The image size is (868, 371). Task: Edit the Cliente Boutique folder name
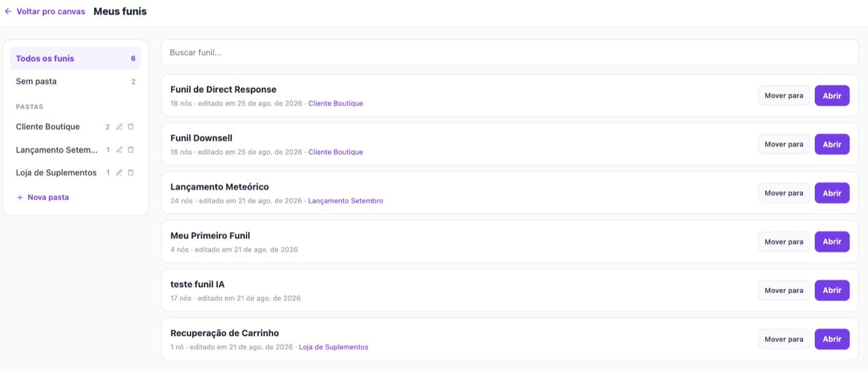[x=119, y=127]
